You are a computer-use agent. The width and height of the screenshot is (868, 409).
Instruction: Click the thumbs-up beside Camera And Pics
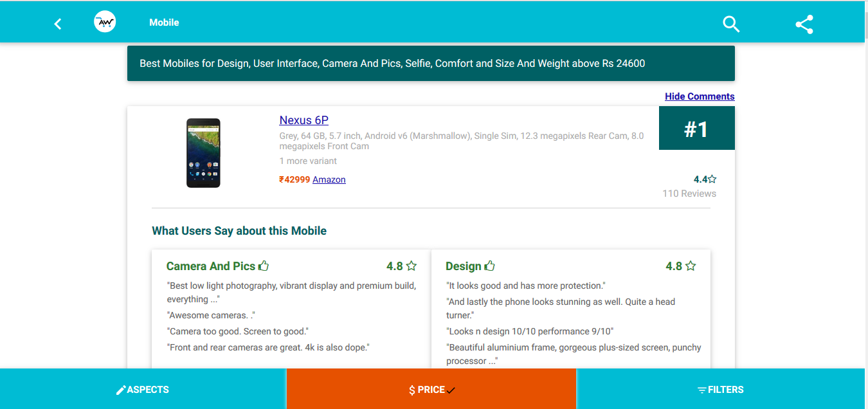point(264,266)
